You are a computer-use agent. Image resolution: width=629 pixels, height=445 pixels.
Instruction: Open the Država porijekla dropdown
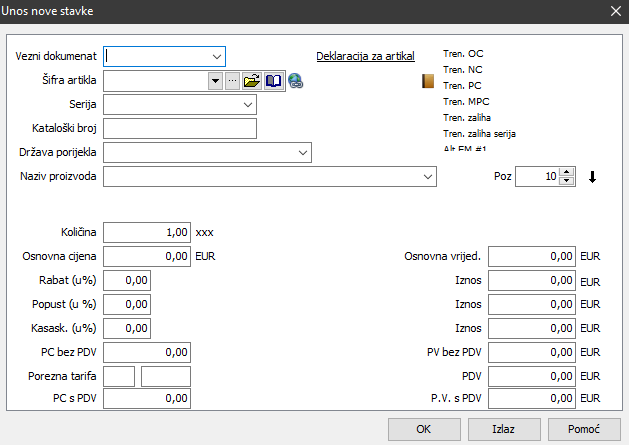pos(303,152)
